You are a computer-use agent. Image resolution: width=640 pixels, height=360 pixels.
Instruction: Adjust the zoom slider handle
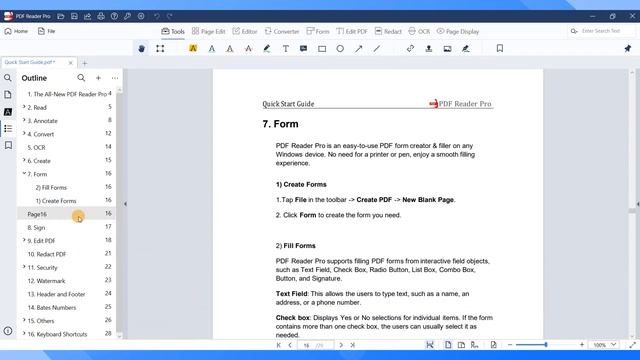pos(546,345)
